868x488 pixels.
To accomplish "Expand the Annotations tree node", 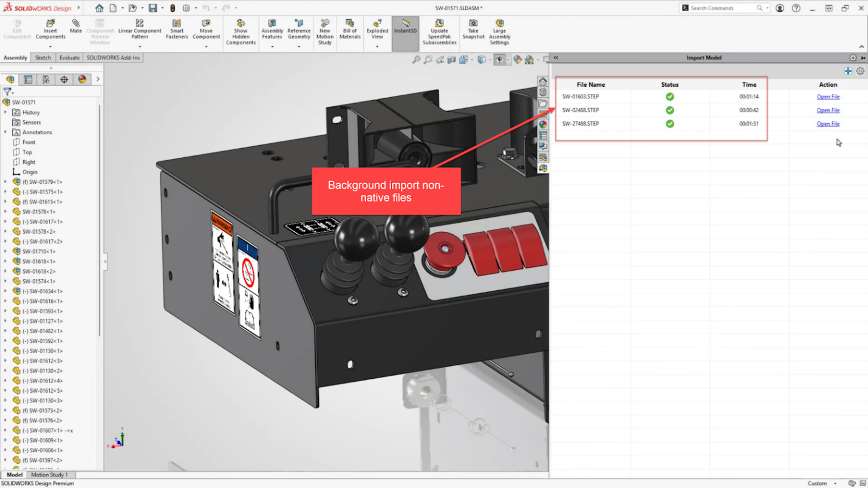I will coord(5,132).
